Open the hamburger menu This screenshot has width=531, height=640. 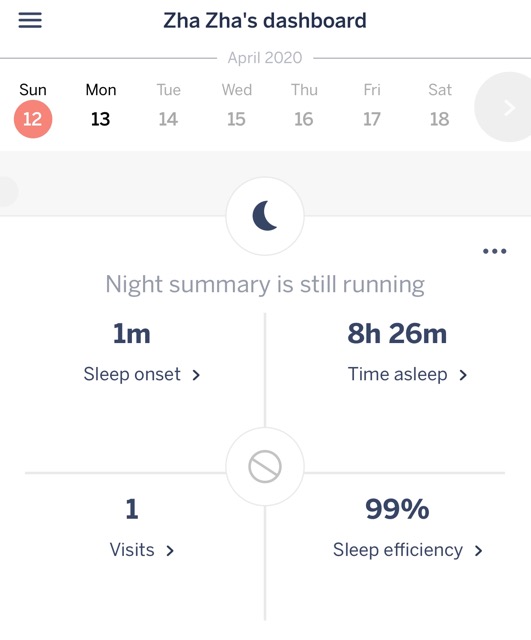coord(30,20)
